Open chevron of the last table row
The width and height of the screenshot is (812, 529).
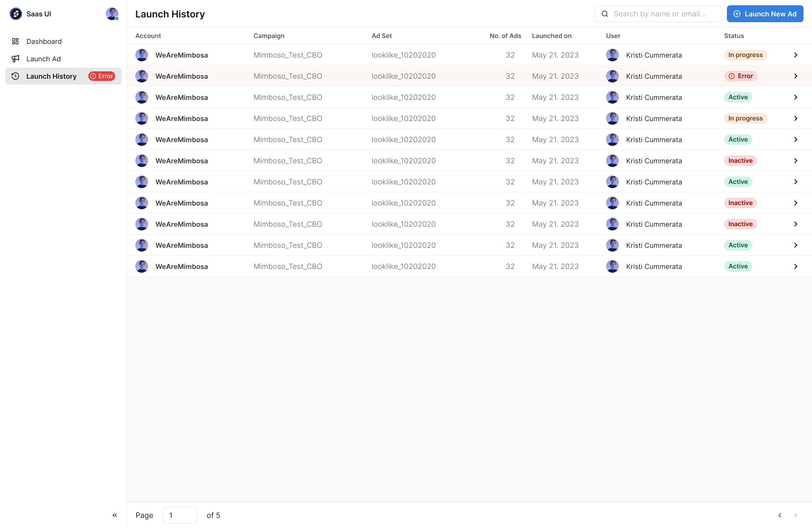click(796, 266)
